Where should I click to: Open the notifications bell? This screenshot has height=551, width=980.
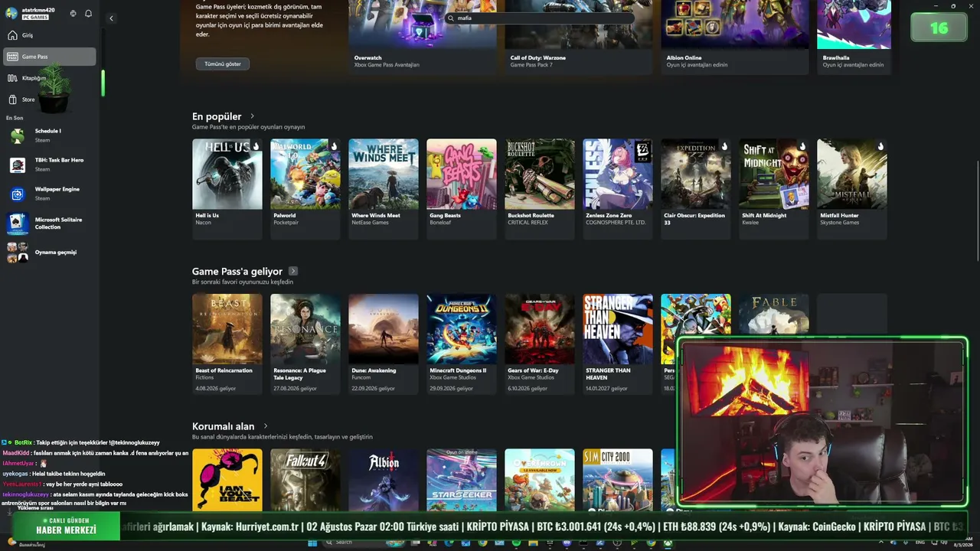(x=89, y=13)
